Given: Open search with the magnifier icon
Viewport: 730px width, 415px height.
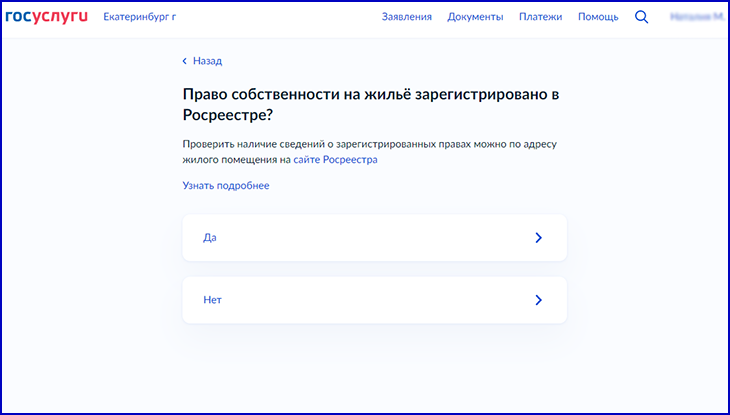Looking at the screenshot, I should [x=642, y=17].
